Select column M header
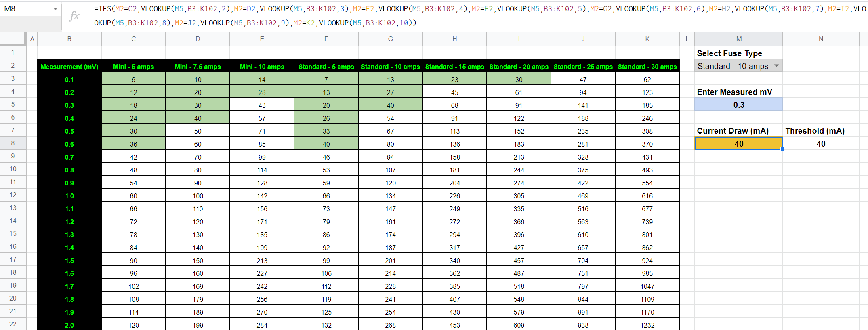The height and width of the screenshot is (330, 868). coord(739,39)
